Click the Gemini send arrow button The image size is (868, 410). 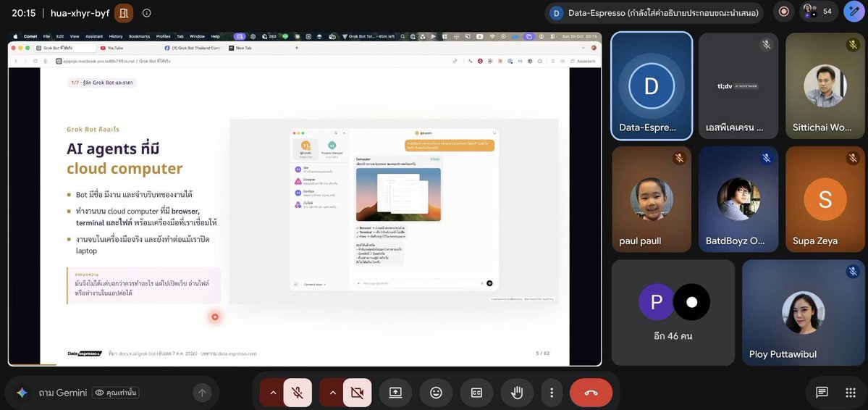pos(202,393)
